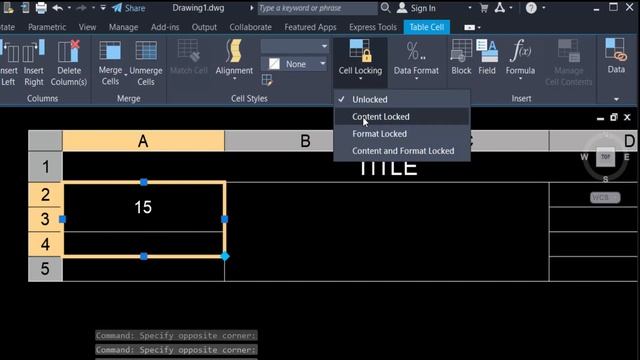Select row header 1
This screenshot has height=360, width=640.
click(x=45, y=167)
